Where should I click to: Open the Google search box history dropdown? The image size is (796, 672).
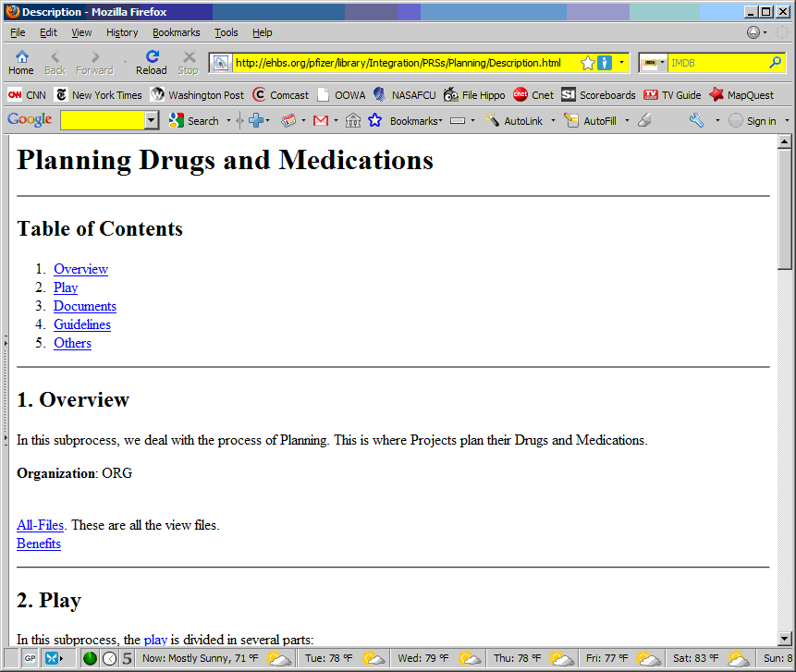pyautogui.click(x=152, y=121)
